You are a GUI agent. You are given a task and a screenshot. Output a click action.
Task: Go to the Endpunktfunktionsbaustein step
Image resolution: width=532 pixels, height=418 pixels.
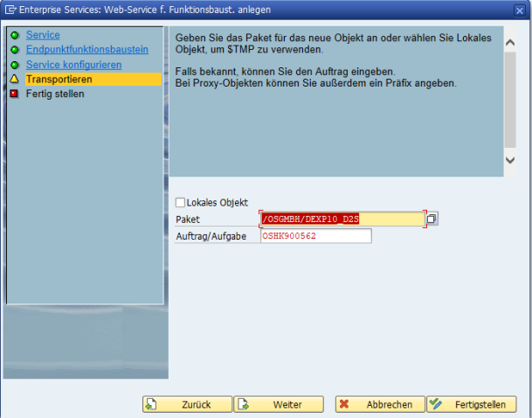click(86, 50)
